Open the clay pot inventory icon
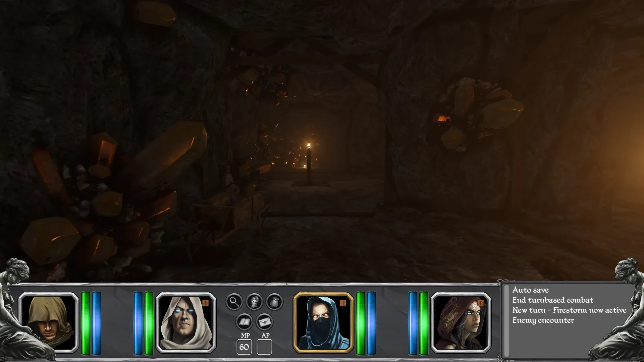The image size is (644, 362). point(274,302)
